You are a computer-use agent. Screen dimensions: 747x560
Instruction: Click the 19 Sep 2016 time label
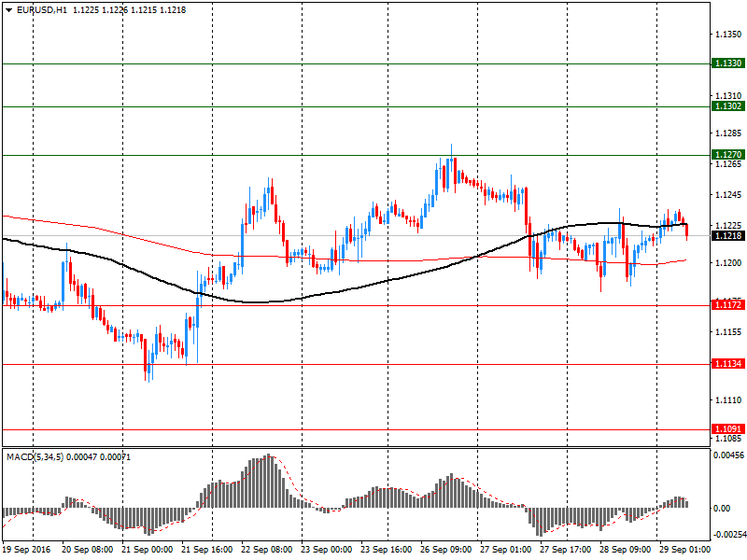pos(27,550)
